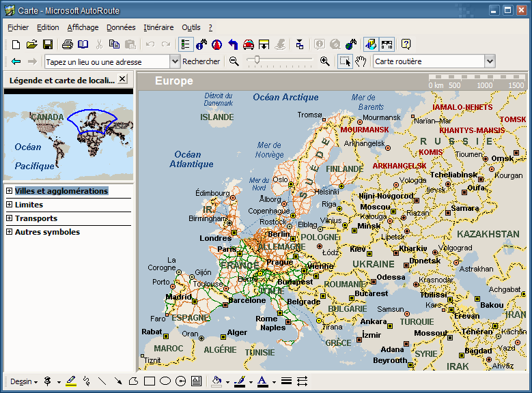Click the zoom level slider handle
Viewport: 532px width, 393px height.
click(257, 61)
